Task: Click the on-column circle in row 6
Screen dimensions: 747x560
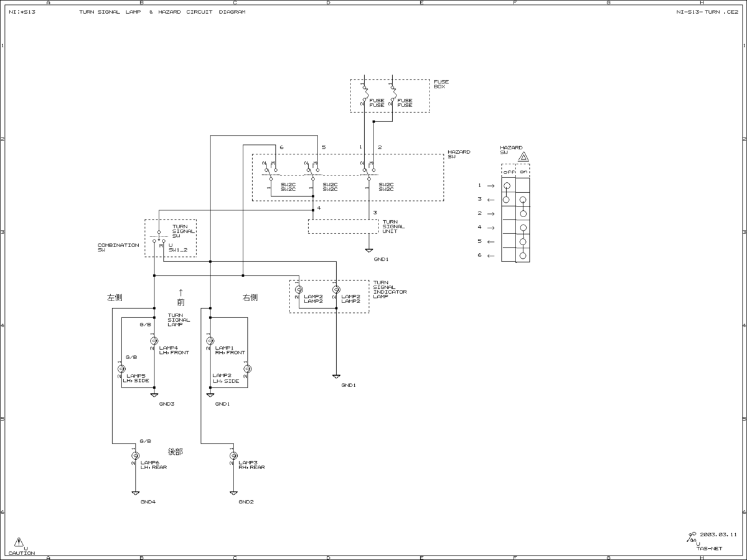Action: coord(523,256)
